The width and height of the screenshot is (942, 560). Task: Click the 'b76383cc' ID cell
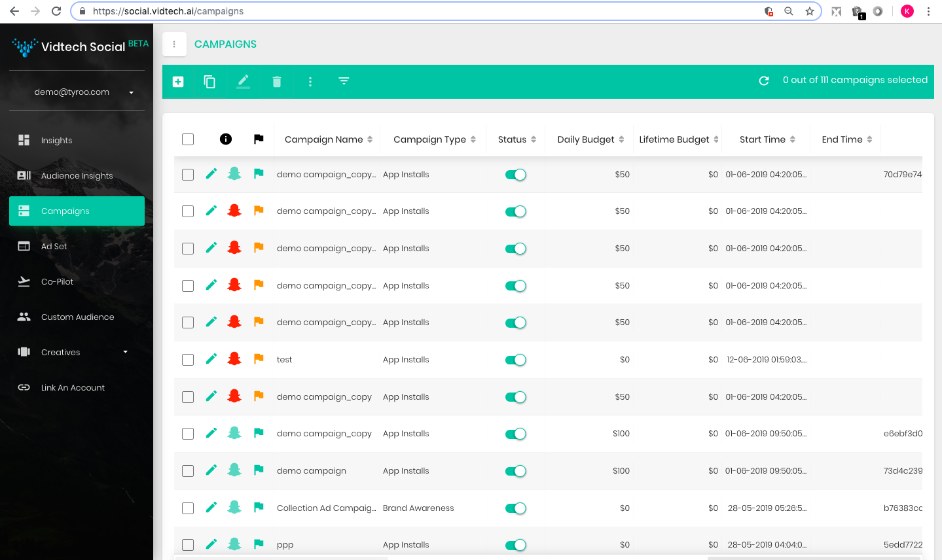point(903,508)
